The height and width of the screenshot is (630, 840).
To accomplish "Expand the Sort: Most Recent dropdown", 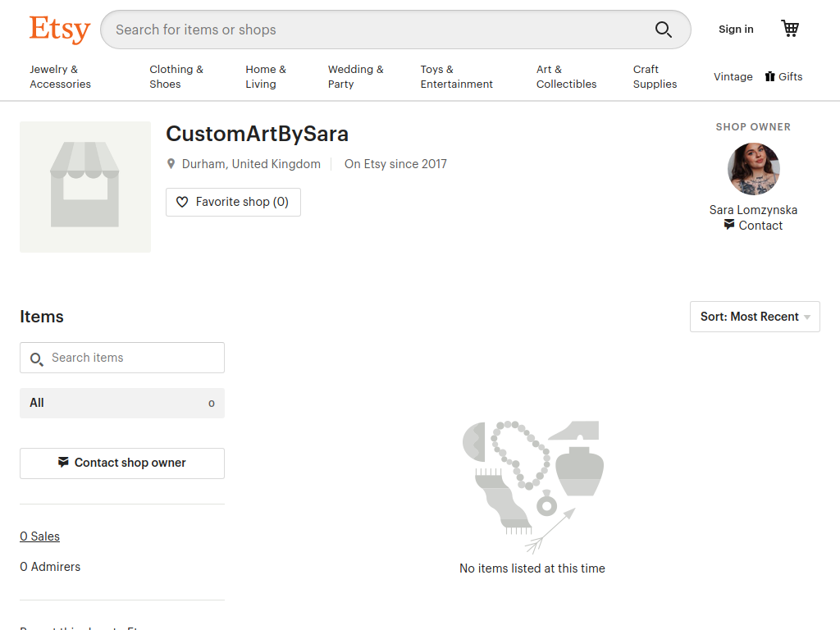I will [x=755, y=317].
